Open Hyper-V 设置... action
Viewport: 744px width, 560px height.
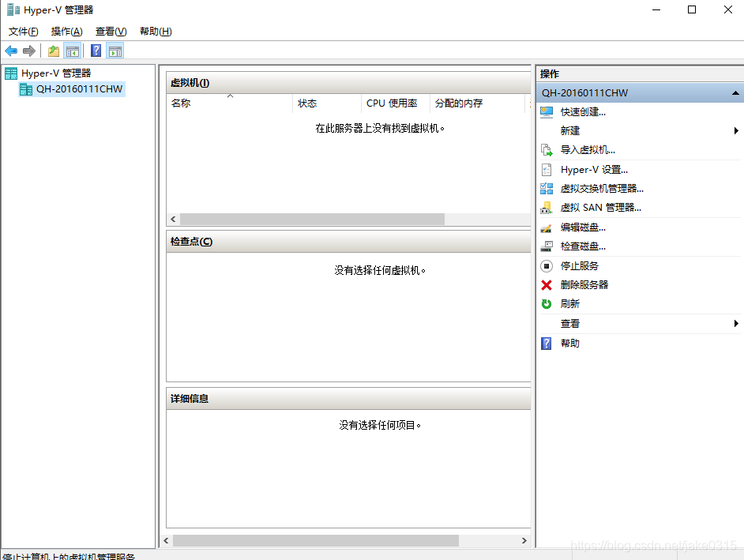594,170
